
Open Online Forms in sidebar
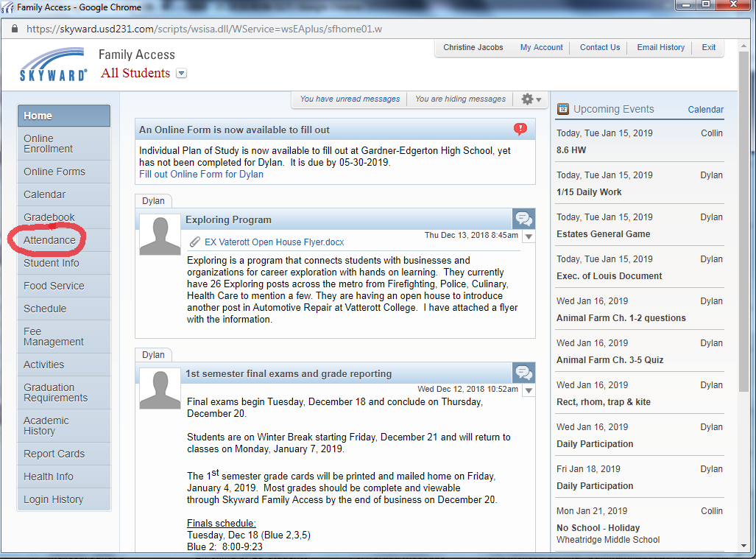coord(64,172)
